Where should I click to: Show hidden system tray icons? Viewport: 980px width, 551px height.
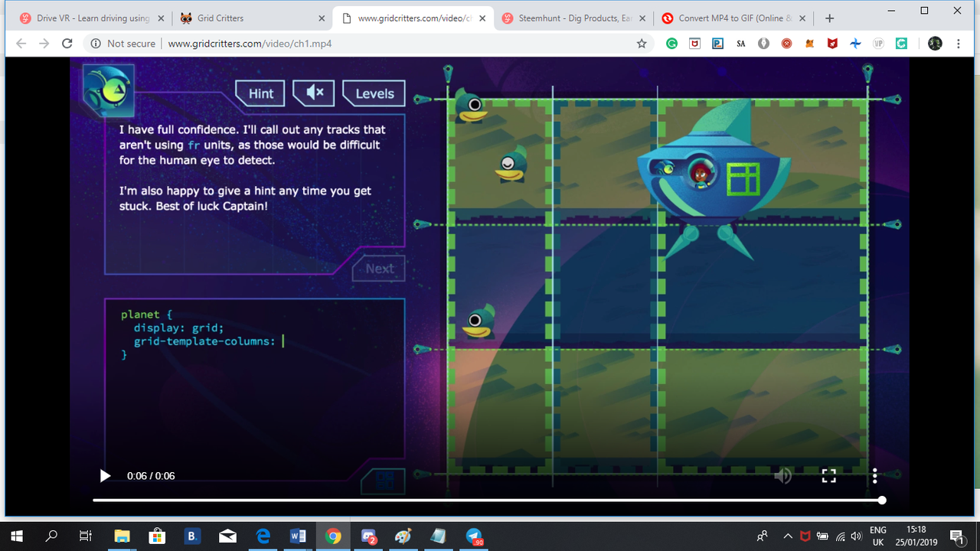point(788,536)
